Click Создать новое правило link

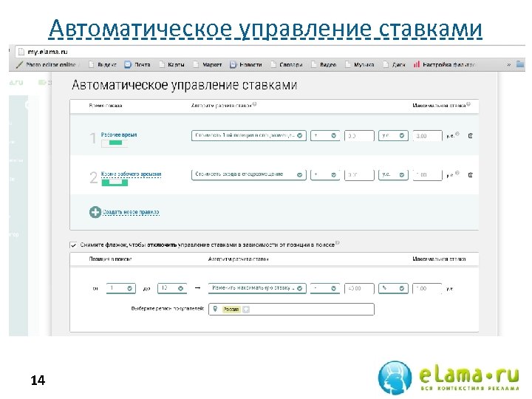coord(131,212)
